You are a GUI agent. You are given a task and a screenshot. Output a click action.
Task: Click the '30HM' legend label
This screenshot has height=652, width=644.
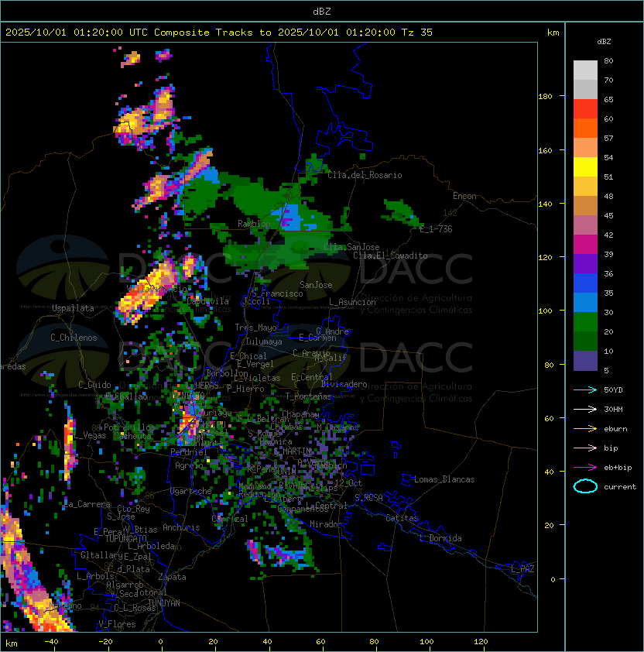coord(613,409)
